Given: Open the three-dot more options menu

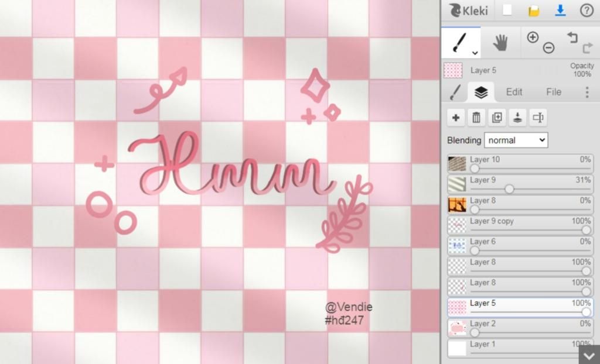Looking at the screenshot, I should point(587,92).
